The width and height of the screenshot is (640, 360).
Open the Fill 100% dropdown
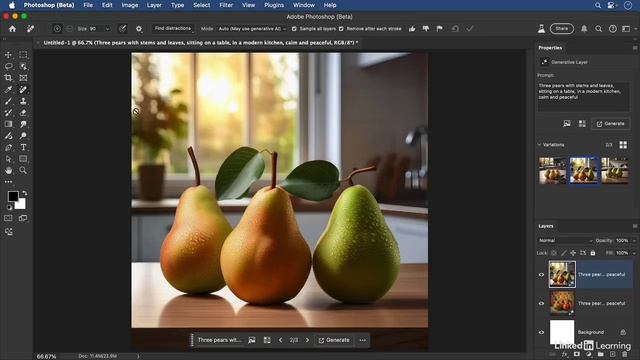pyautogui.click(x=634, y=253)
